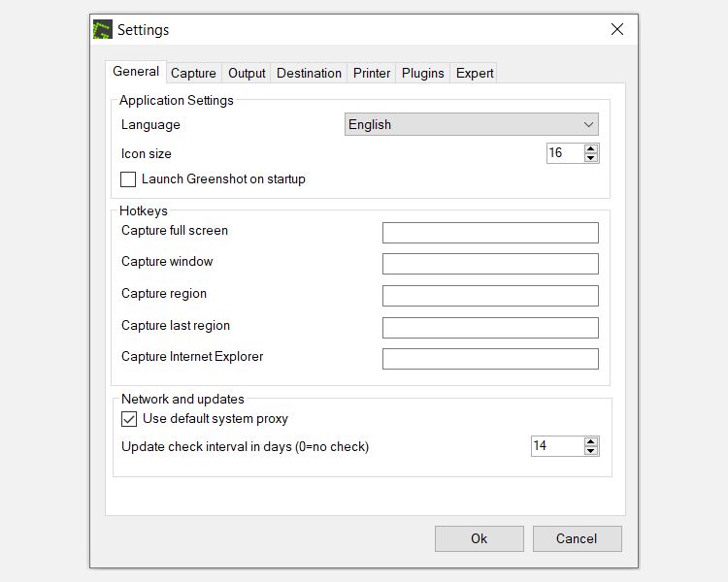Uncheck Use default system proxy
The width and height of the screenshot is (728, 582).
(x=129, y=419)
